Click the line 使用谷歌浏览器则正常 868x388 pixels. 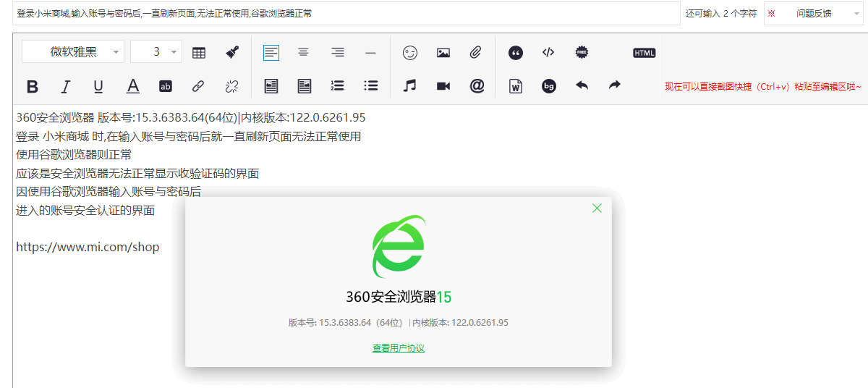(74, 155)
